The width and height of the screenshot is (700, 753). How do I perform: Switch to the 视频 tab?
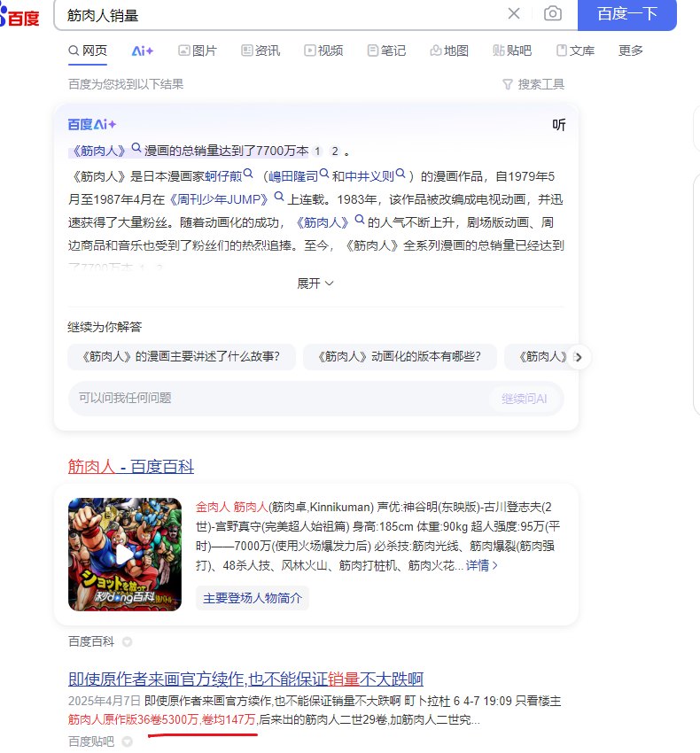click(x=323, y=50)
